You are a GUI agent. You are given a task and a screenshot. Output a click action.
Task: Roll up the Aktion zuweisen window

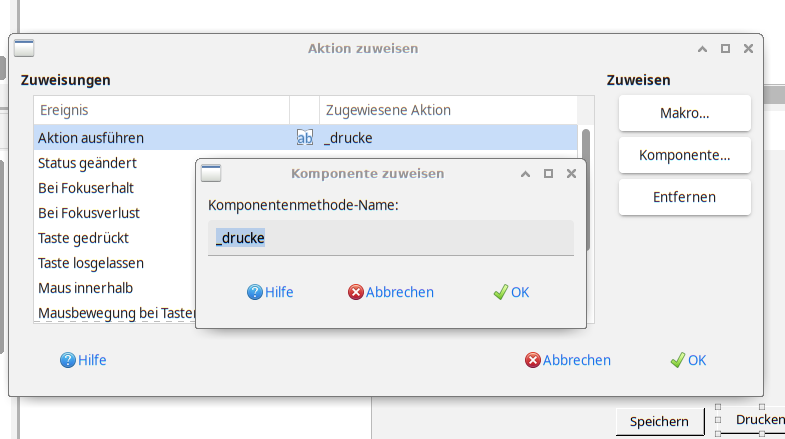click(x=702, y=49)
